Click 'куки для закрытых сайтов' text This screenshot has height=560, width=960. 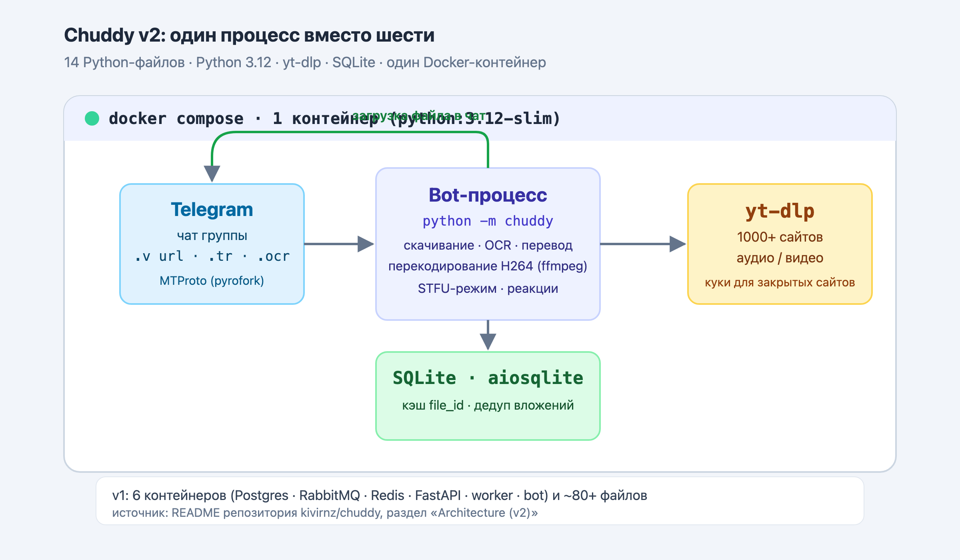[780, 282]
